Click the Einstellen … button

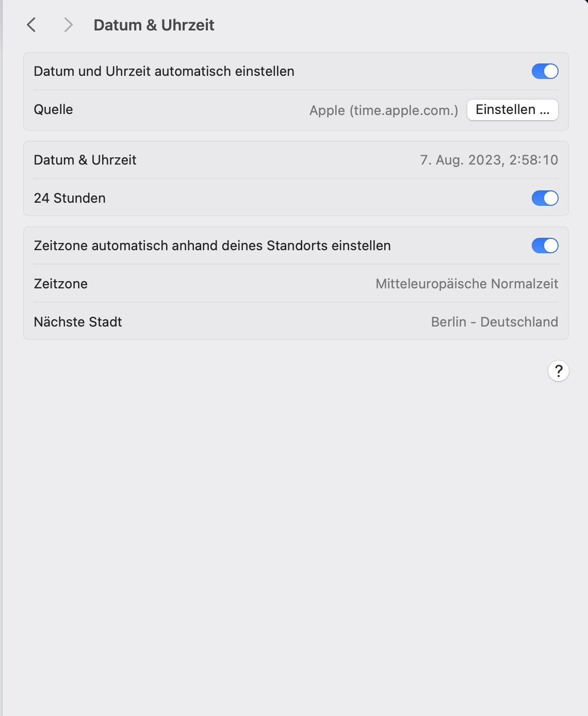512,110
